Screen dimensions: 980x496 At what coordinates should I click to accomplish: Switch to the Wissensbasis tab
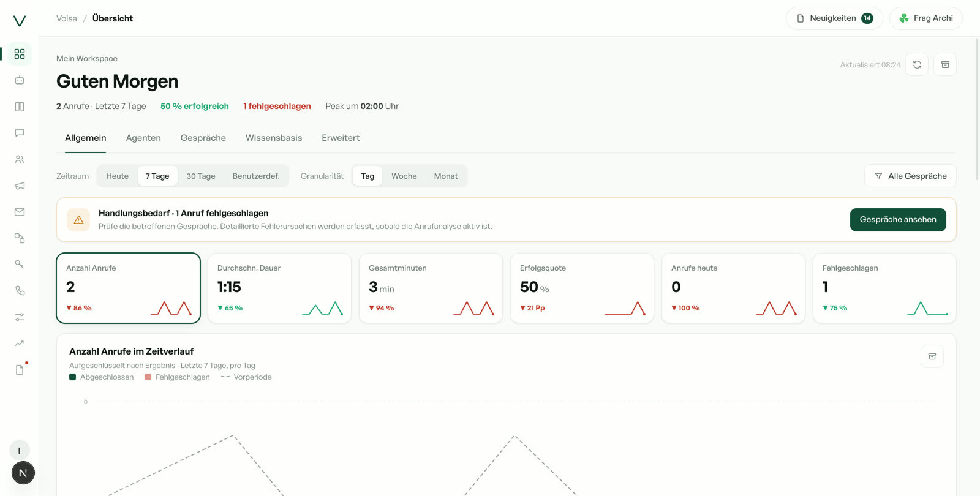pos(274,138)
